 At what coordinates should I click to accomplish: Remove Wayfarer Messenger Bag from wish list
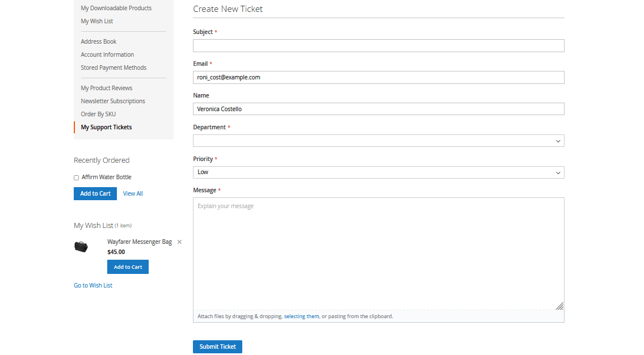[x=179, y=242]
